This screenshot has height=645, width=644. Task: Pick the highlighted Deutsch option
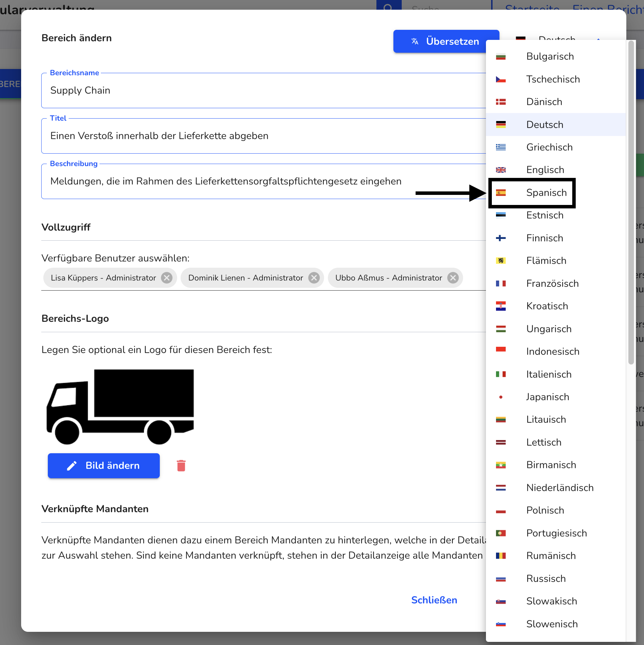[556, 124]
